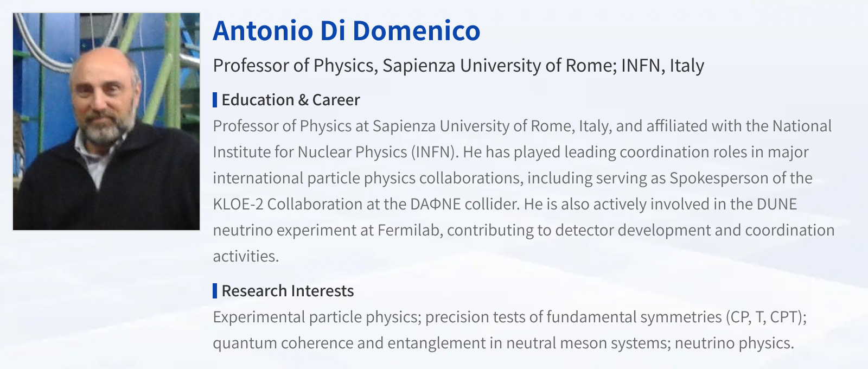Viewport: 868px width, 369px height.
Task: Click "National" ending the first paragraph line
Action: point(802,126)
